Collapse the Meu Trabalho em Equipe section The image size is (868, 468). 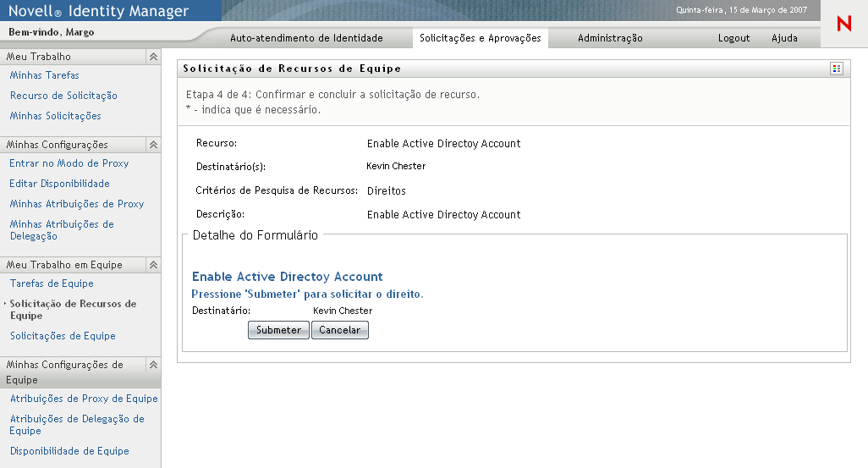(153, 265)
